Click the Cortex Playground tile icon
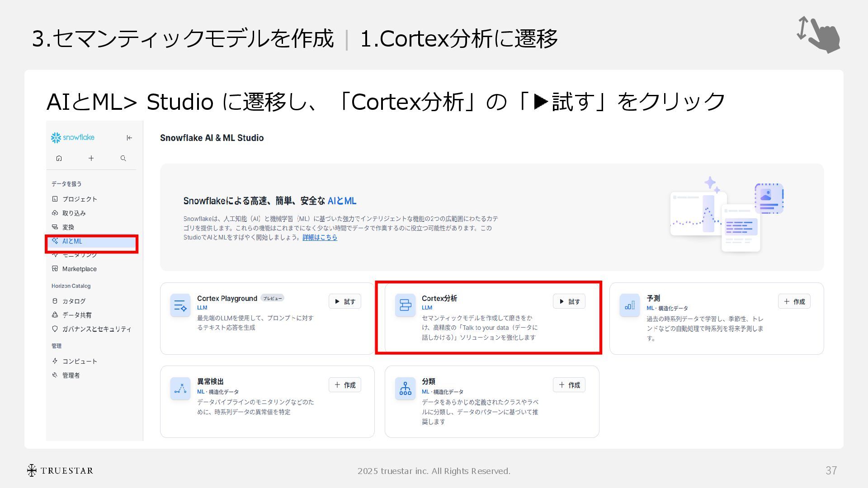 click(180, 305)
